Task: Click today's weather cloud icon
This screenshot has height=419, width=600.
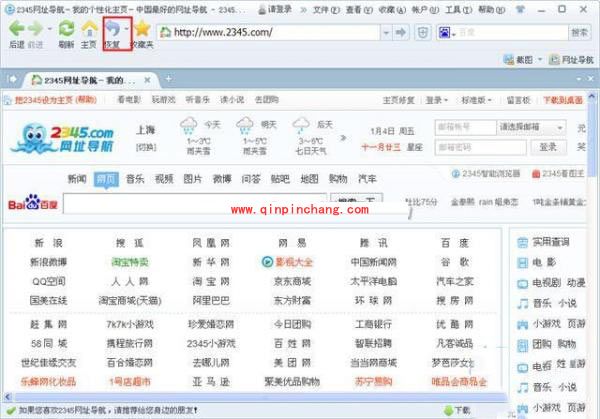Action: coord(188,126)
